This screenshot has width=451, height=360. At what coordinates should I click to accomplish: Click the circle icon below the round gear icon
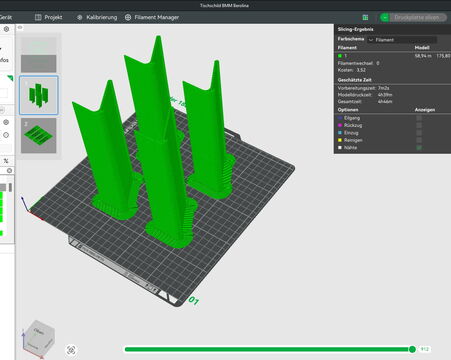(x=6, y=135)
